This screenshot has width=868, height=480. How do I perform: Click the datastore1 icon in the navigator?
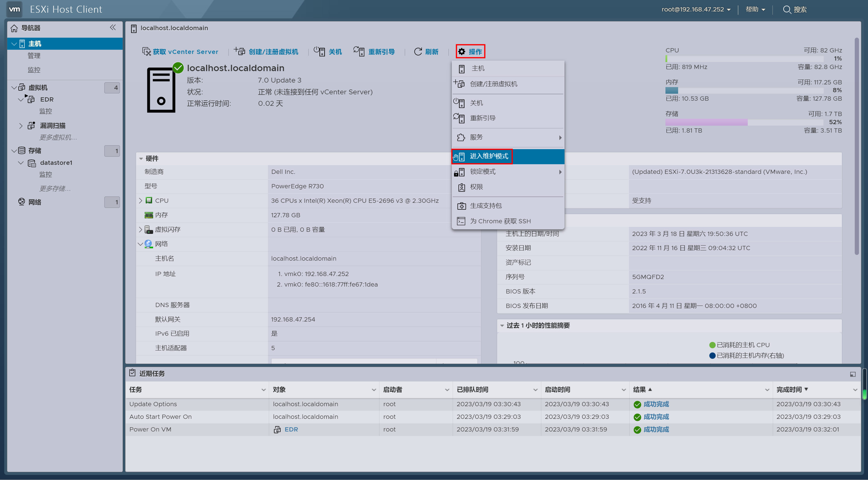coord(32,163)
